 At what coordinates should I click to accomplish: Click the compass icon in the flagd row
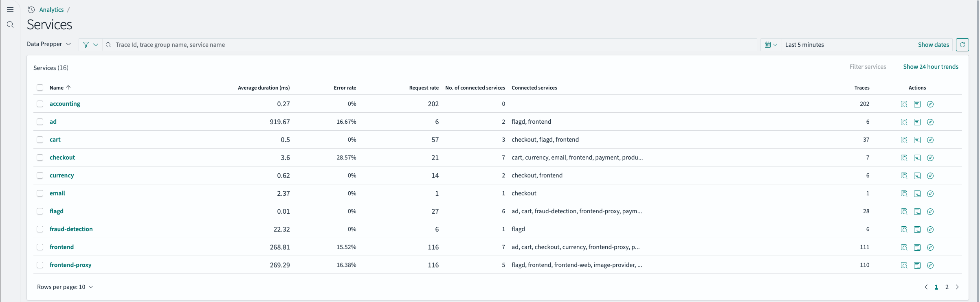[x=930, y=212]
